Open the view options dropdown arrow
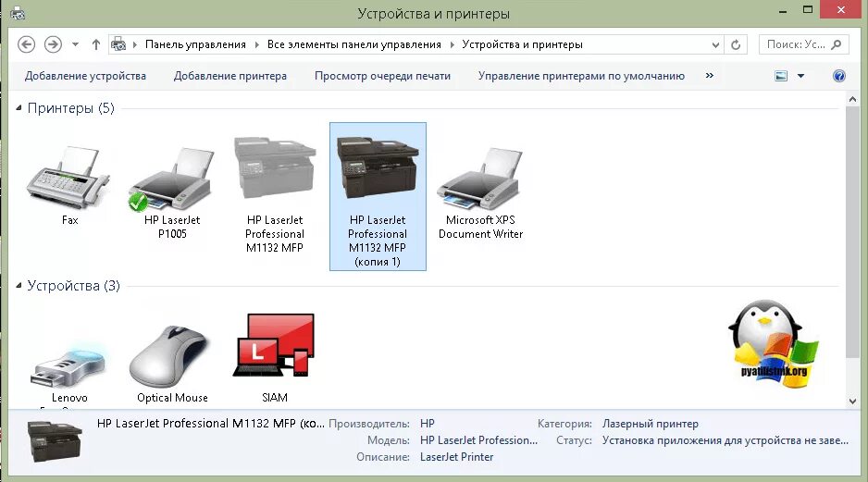Viewport: 868px width, 482px height. [800, 76]
